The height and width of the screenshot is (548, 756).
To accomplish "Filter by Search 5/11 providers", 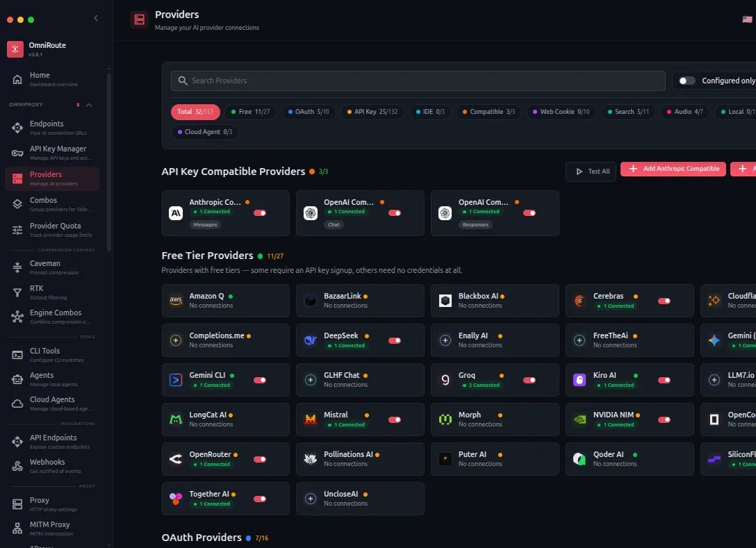I will pyautogui.click(x=628, y=112).
